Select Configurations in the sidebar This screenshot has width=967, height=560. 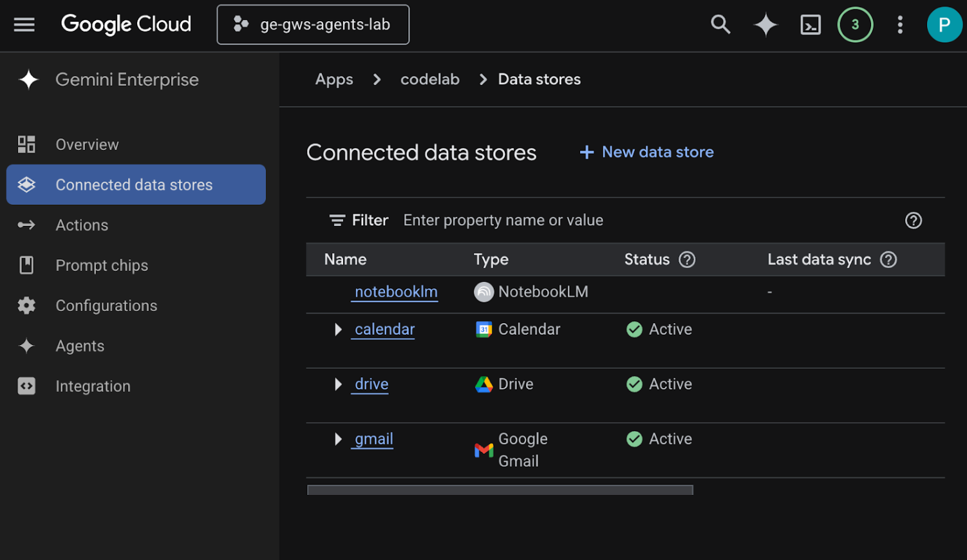click(106, 306)
